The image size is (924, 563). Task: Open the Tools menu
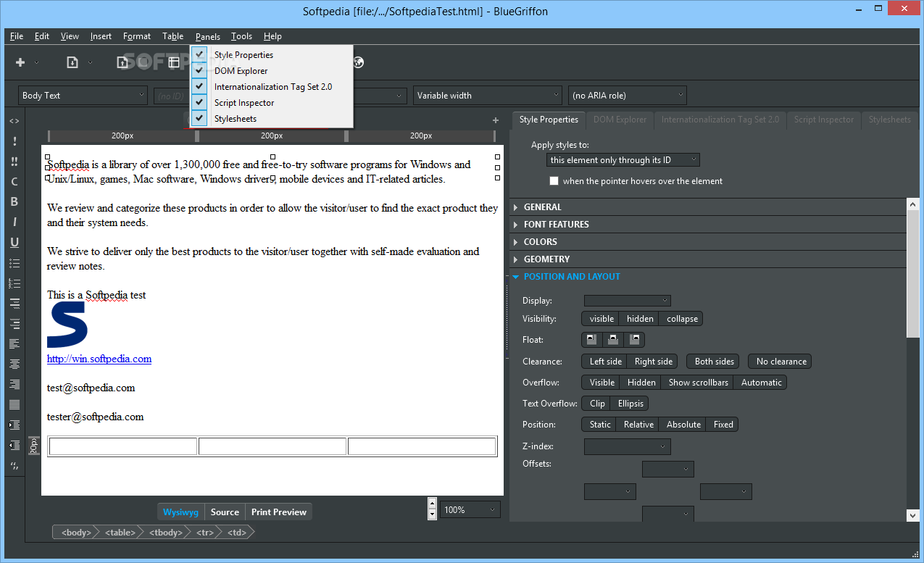pos(241,36)
